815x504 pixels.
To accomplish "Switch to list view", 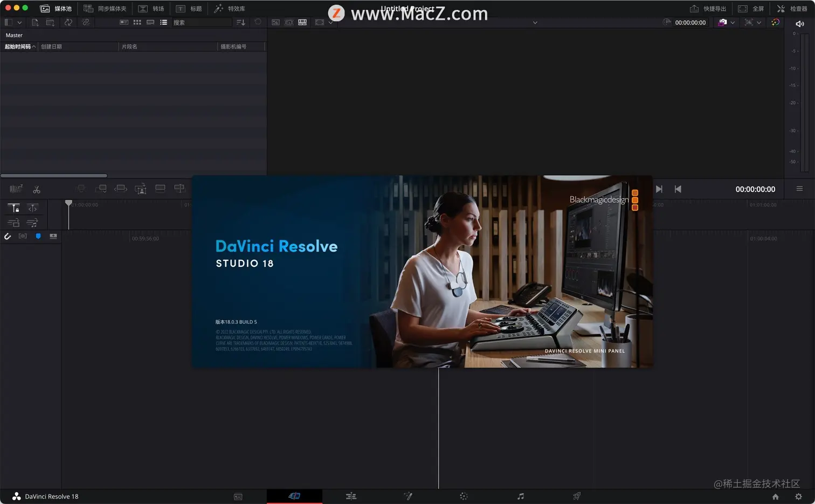I will click(x=163, y=22).
